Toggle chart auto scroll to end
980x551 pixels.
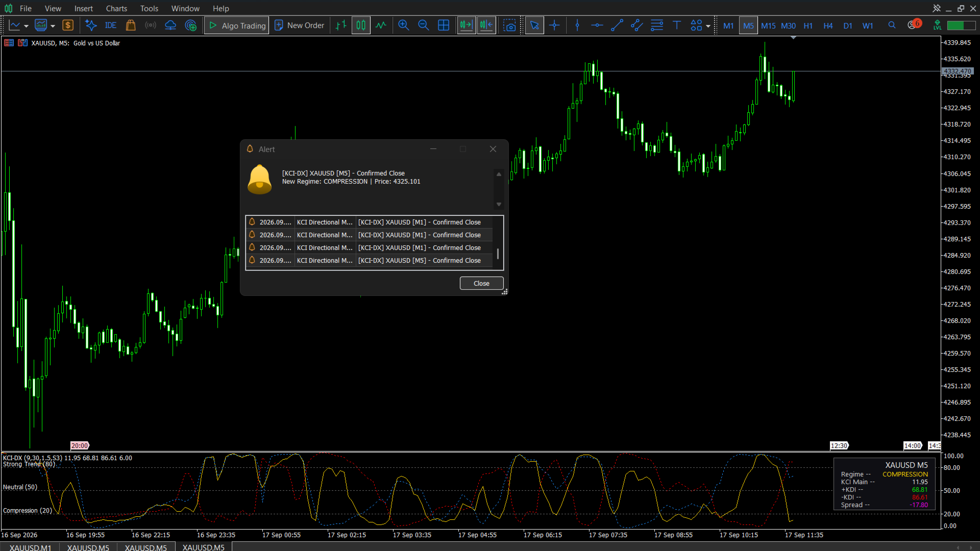(467, 26)
